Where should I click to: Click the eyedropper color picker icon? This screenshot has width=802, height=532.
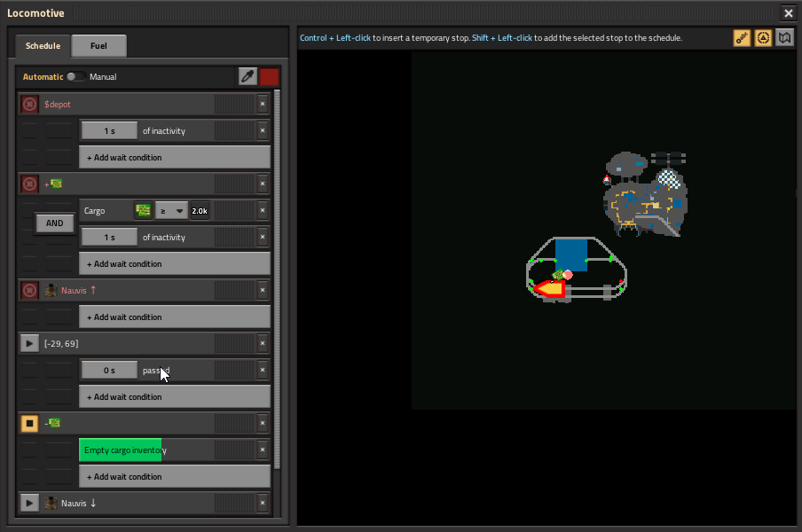248,77
